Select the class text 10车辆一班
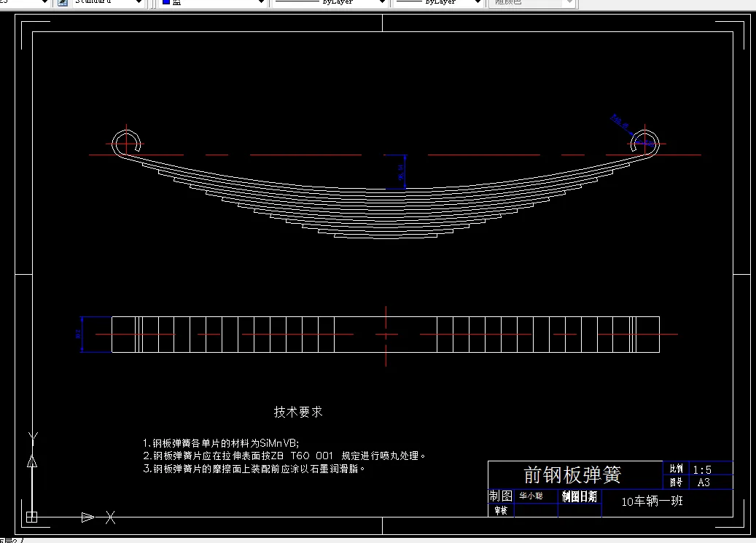Screen dimensions: 756x543 pyautogui.click(x=652, y=501)
